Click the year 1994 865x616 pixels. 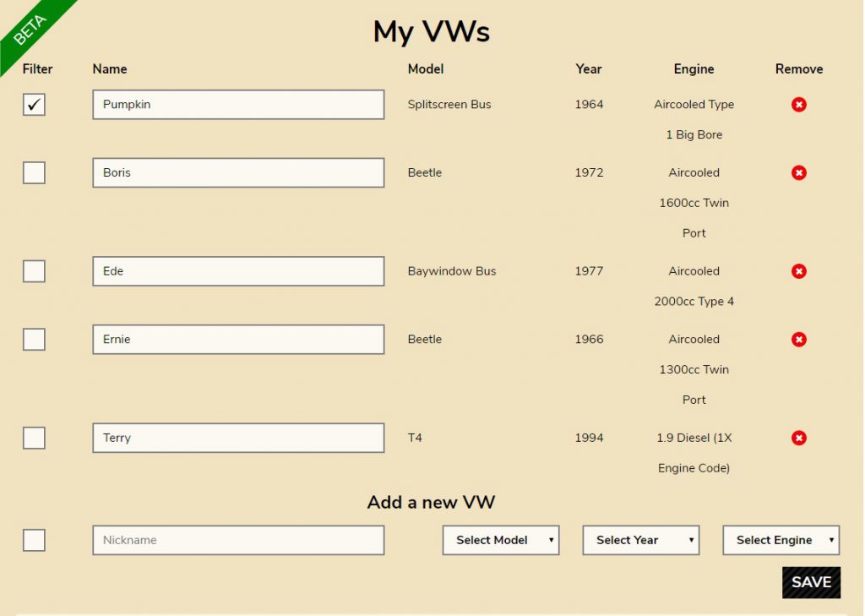point(589,438)
